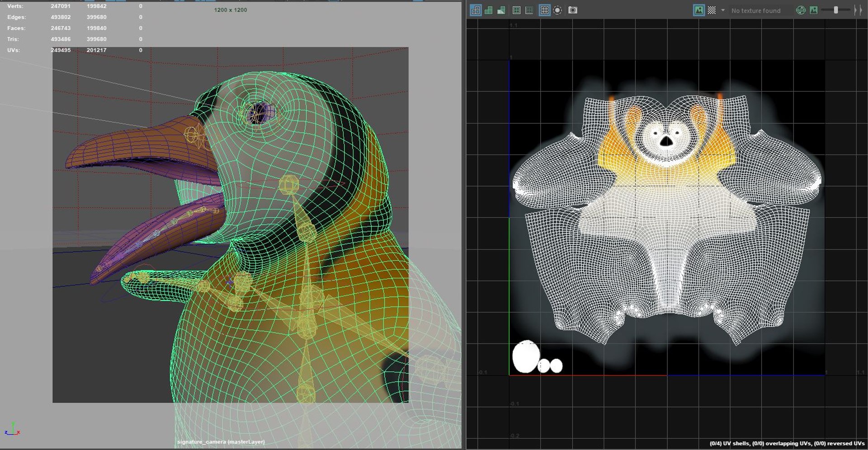Click the edge count value 493802
Image resolution: width=868 pixels, height=450 pixels.
[61, 17]
